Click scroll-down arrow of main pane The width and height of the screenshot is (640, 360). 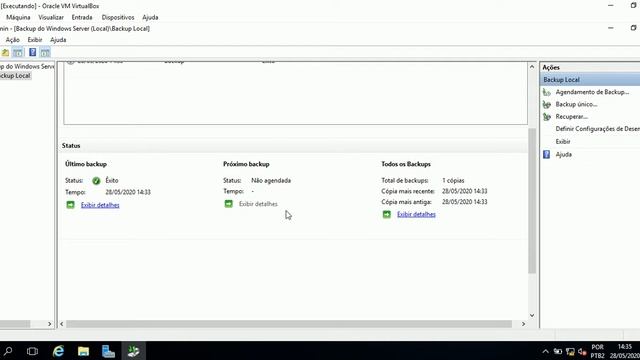point(532,315)
